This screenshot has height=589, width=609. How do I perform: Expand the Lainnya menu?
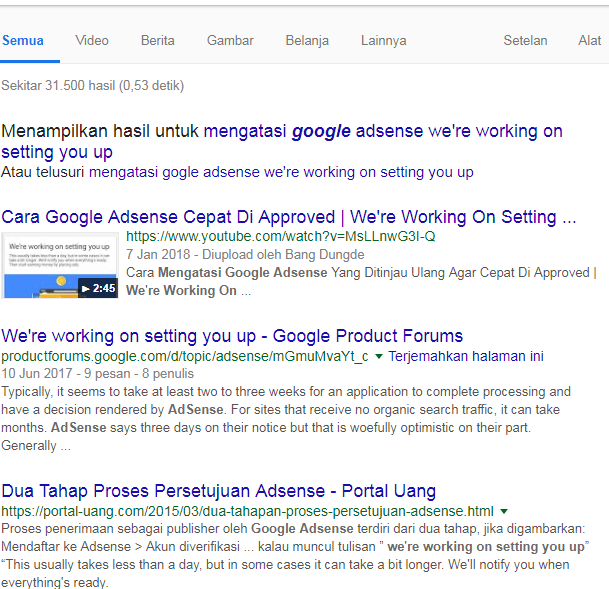click(x=384, y=40)
